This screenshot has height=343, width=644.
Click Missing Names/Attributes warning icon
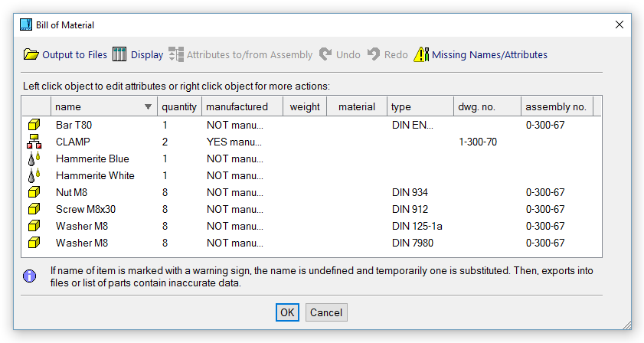(x=421, y=54)
